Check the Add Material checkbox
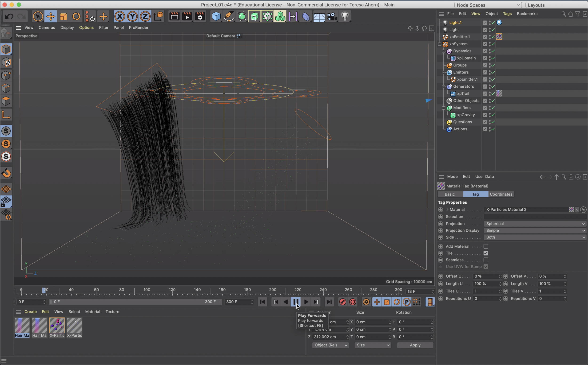The height and width of the screenshot is (365, 588). (x=486, y=246)
